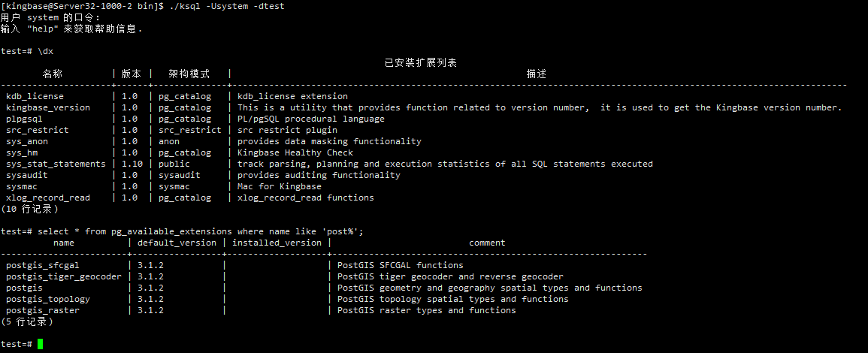Click the public schema value

click(174, 164)
